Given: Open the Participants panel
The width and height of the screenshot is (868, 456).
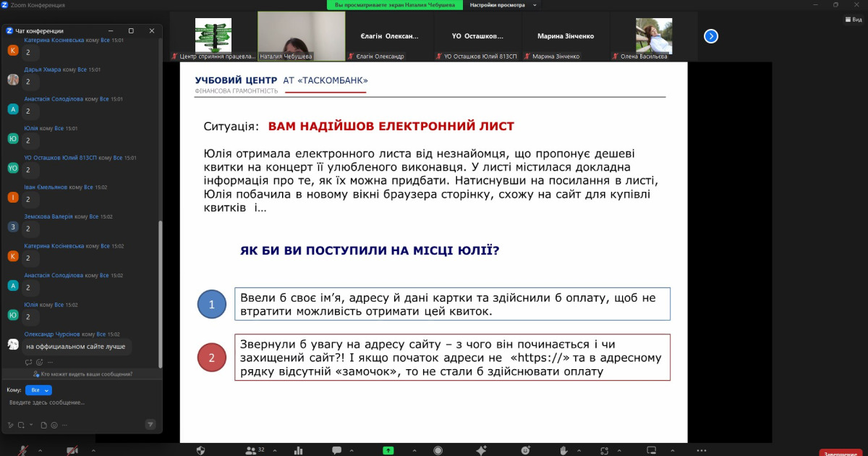Looking at the screenshot, I should [251, 450].
